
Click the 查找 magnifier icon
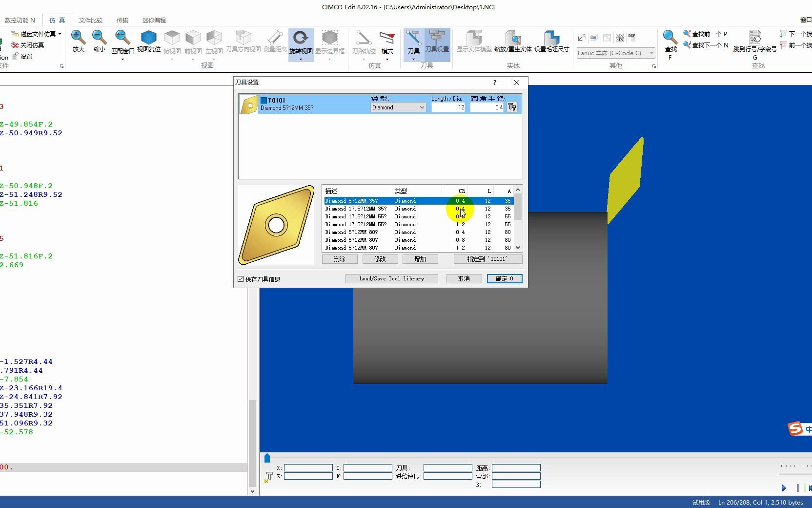click(670, 37)
